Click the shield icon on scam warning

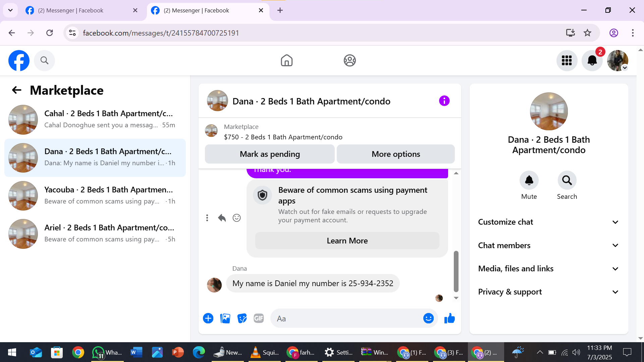pyautogui.click(x=262, y=195)
